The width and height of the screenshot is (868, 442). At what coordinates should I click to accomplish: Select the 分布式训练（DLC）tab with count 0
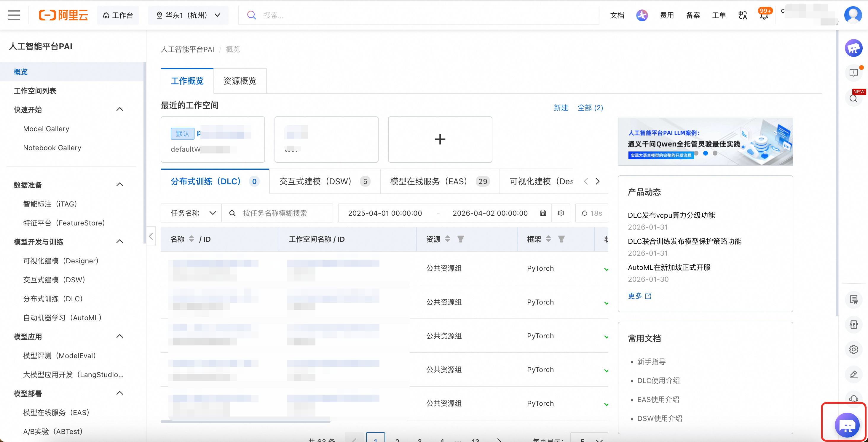coord(215,181)
